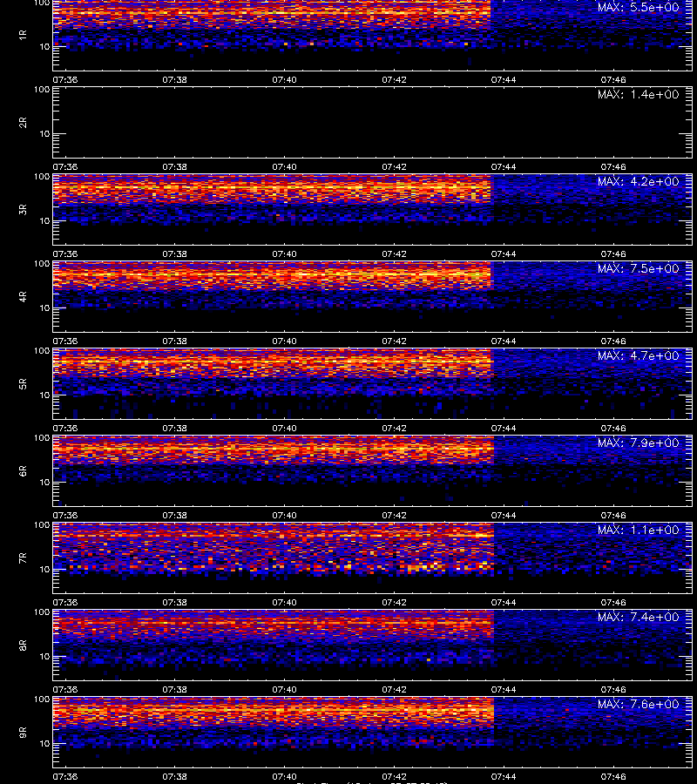Click the 07:42 tick under the 8R panel
This screenshot has width=697, height=784.
pyautogui.click(x=394, y=690)
